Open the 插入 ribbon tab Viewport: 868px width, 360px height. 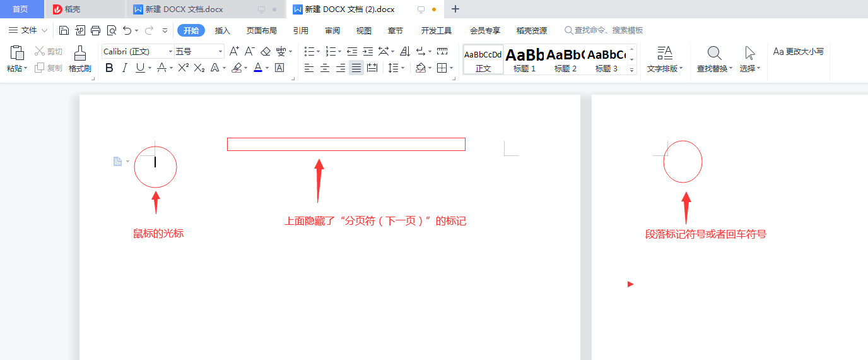tap(223, 30)
